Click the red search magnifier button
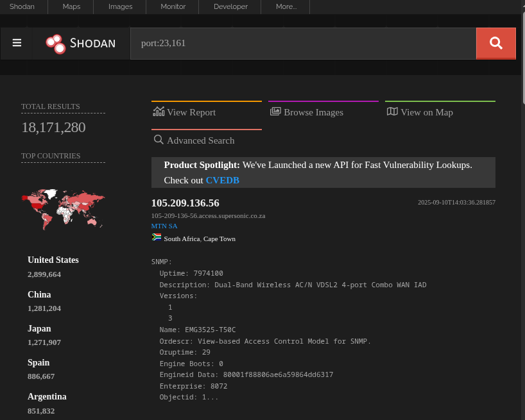This screenshot has height=420, width=525. (495, 44)
